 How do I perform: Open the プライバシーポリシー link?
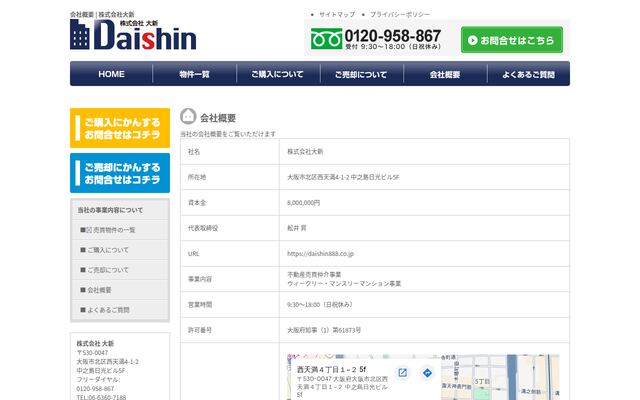(x=400, y=14)
